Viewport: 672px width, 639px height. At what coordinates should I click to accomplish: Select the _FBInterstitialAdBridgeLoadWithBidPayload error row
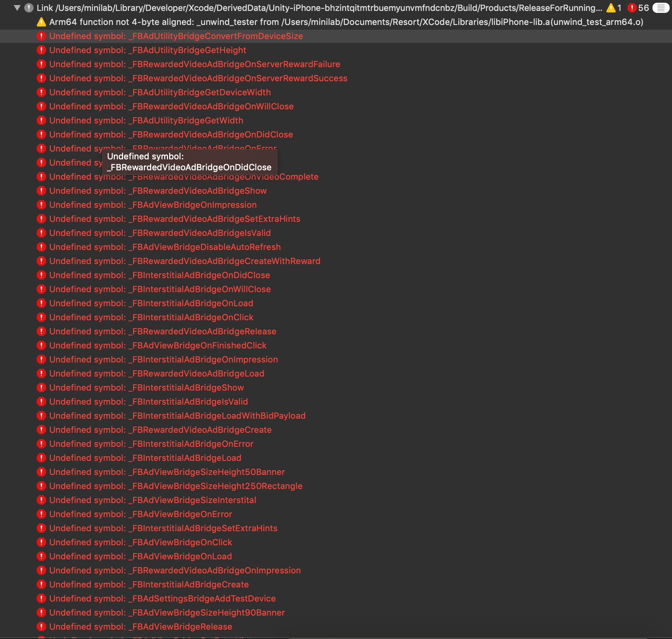(336, 416)
